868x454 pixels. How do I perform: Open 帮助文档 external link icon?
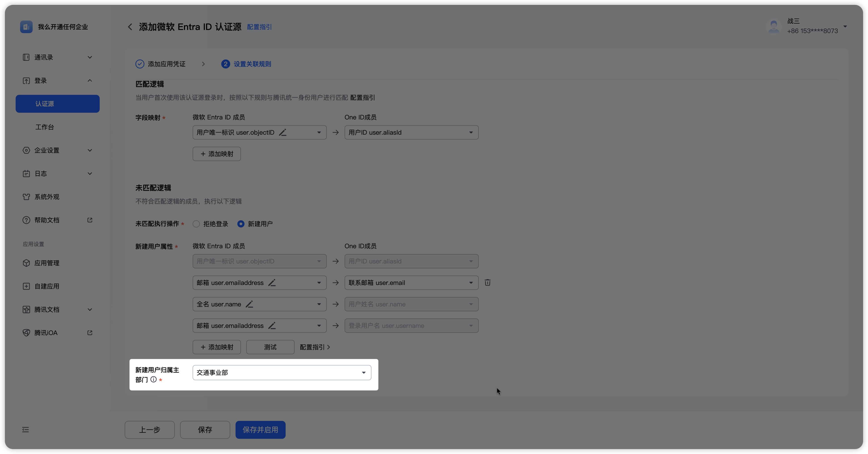click(90, 220)
